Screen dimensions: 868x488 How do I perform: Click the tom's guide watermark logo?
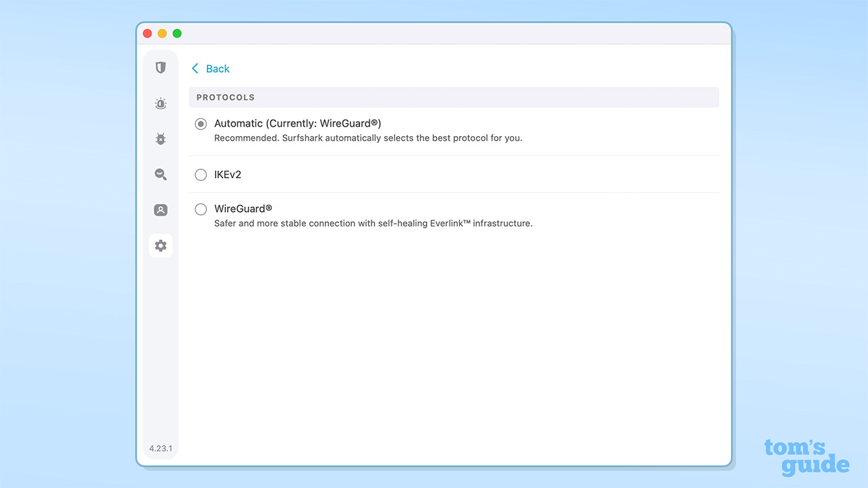click(806, 456)
